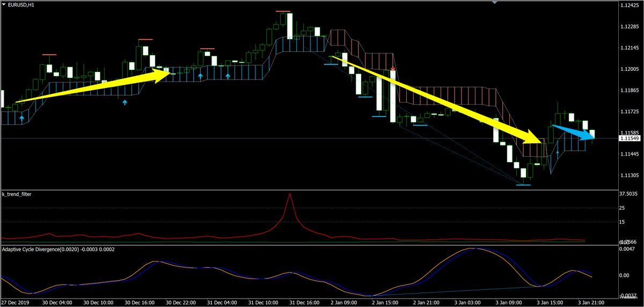The width and height of the screenshot is (644, 307).
Task: Click the red sell arrow above 2 Jan candle
Action: [x=393, y=69]
